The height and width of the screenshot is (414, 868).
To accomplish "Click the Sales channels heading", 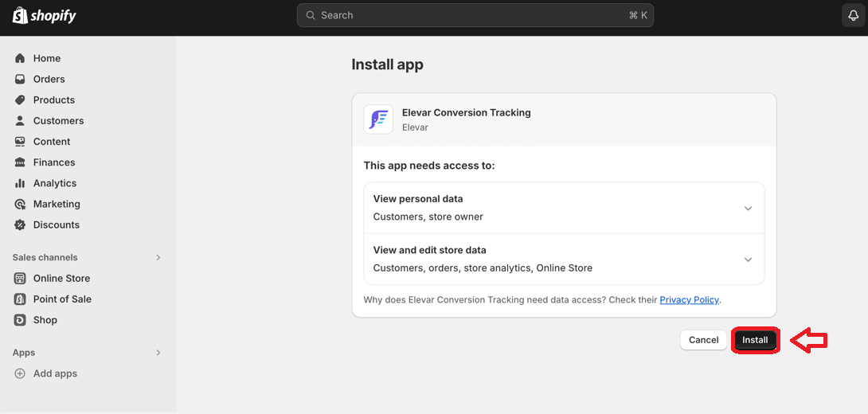I will [x=45, y=257].
